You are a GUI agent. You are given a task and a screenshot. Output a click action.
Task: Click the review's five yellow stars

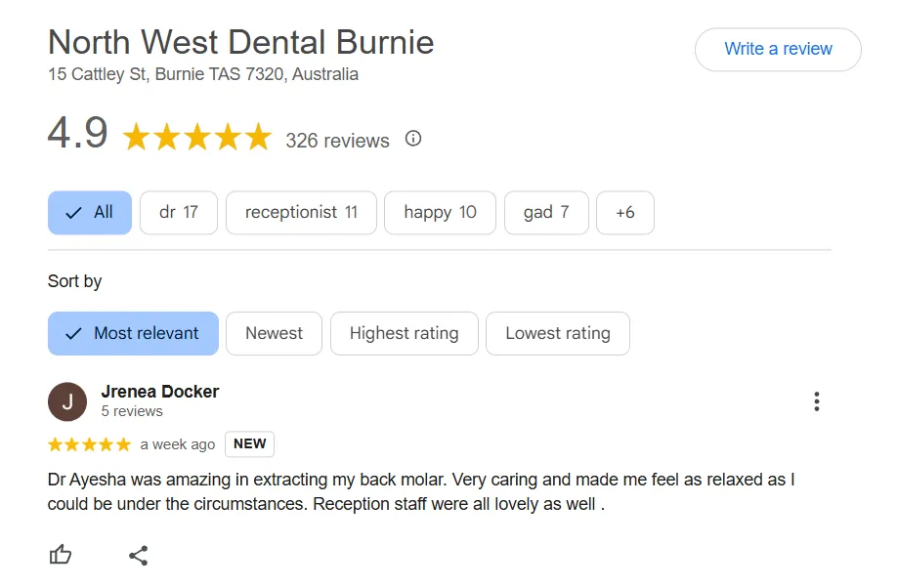[89, 444]
